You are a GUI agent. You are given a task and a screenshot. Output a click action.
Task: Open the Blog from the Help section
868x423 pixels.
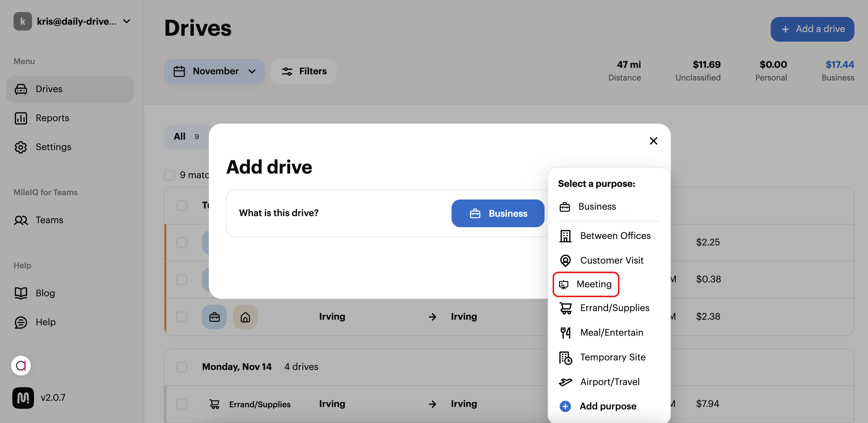pos(45,293)
